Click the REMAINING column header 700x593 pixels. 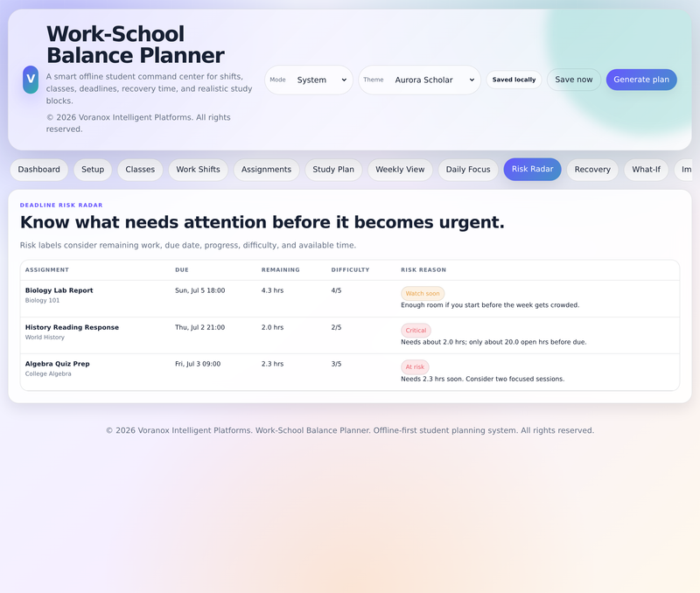point(280,270)
